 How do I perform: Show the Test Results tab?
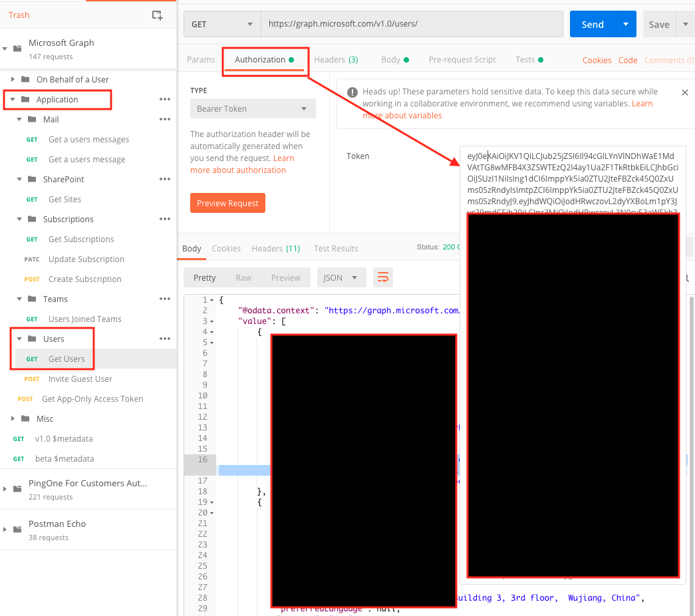336,248
